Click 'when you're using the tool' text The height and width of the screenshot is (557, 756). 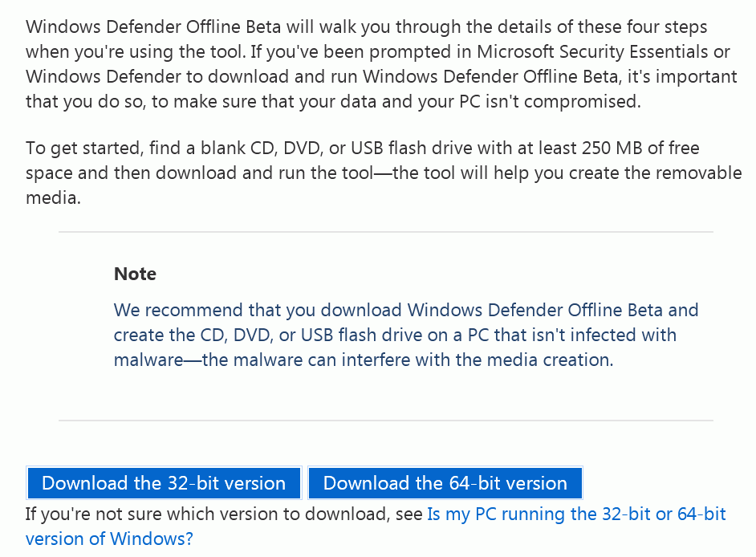click(133, 51)
